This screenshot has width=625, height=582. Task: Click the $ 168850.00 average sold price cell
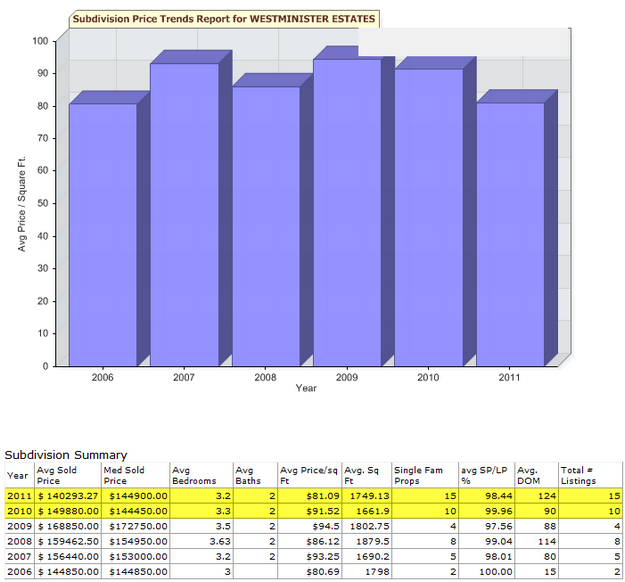[68, 526]
